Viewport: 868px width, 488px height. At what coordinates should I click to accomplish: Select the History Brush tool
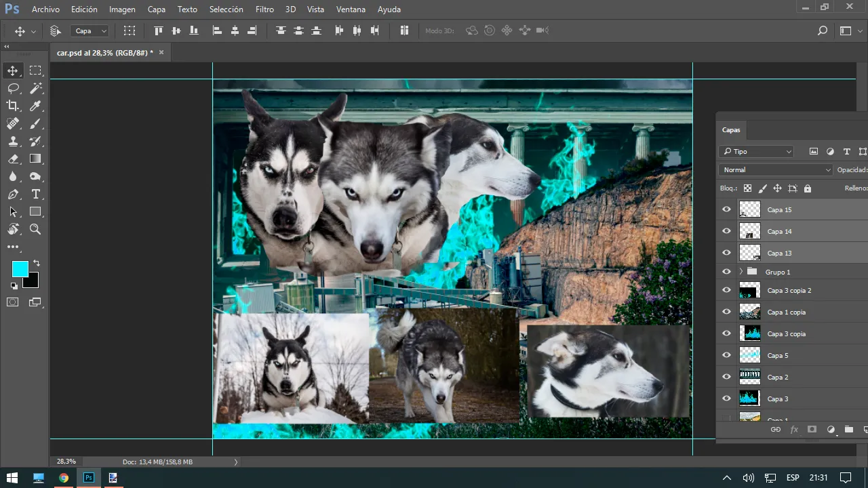coord(35,141)
